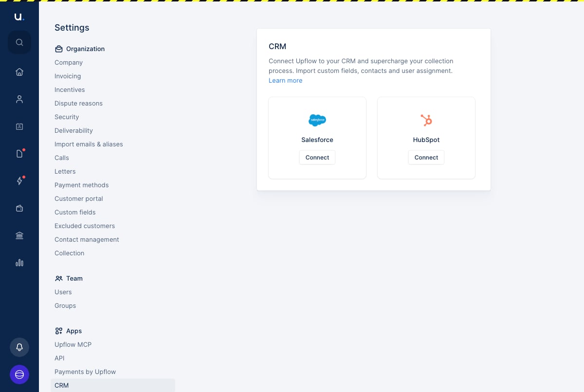Select the CRM menu item
Screen dimensions: 584x392
pos(113,385)
